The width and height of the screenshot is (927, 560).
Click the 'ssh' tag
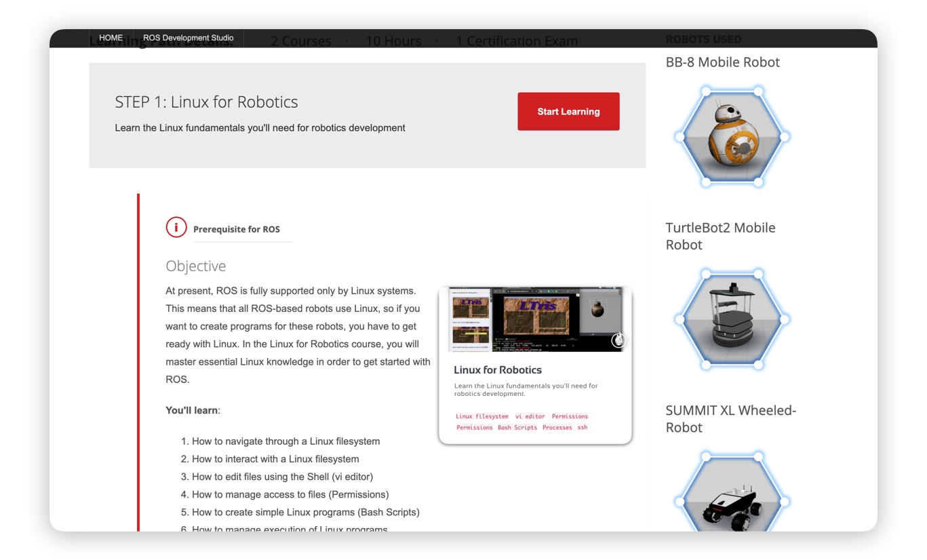coord(583,428)
